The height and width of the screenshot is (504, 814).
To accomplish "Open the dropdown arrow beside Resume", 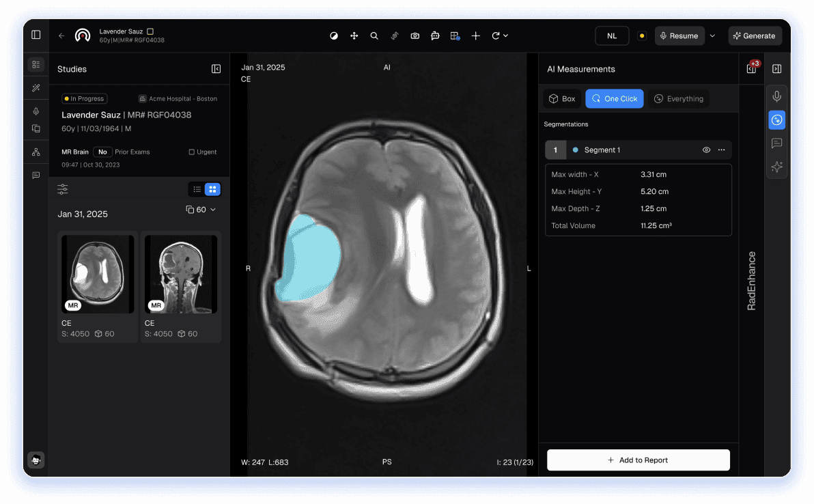I will click(712, 36).
